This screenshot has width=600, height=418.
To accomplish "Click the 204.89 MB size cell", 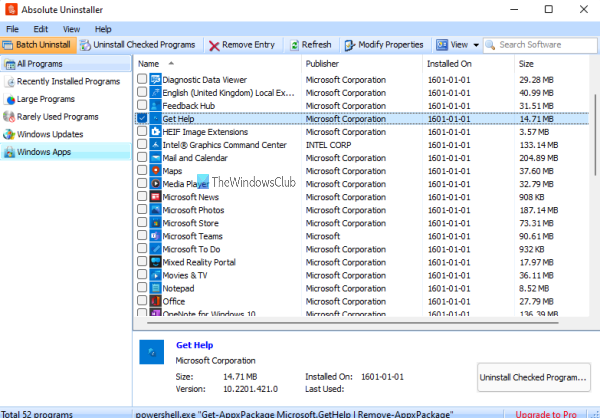I will pos(538,158).
